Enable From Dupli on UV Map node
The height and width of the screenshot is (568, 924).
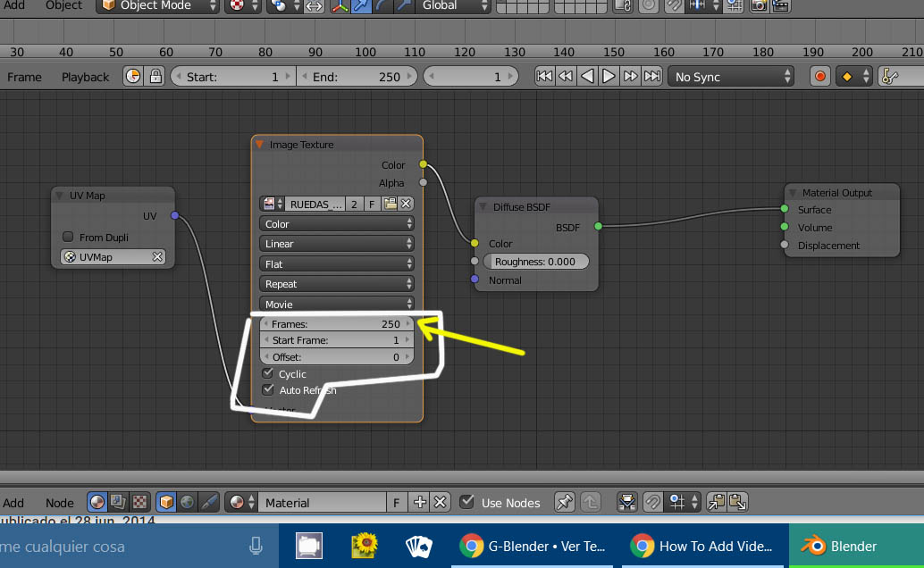pyautogui.click(x=68, y=238)
